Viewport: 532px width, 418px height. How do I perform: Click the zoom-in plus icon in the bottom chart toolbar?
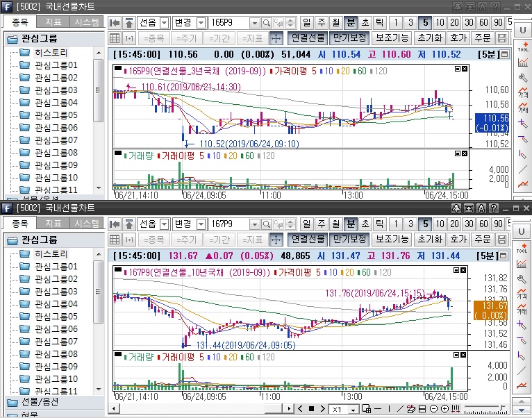point(444,409)
